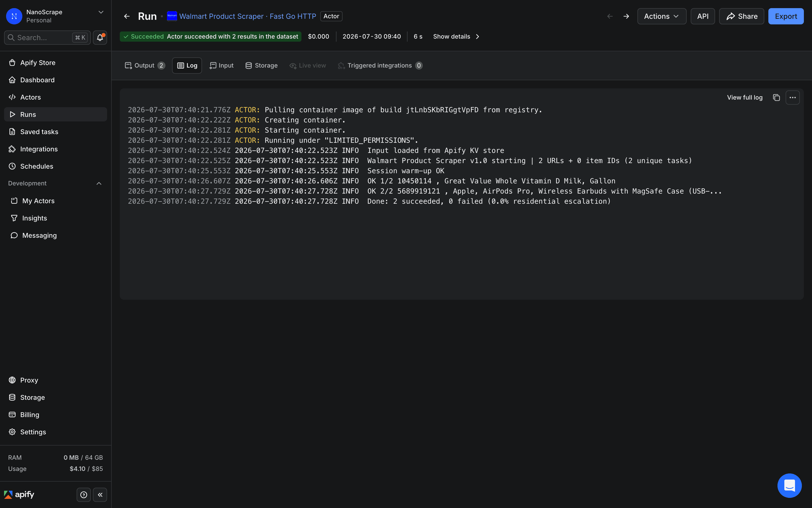
Task: Click the NanoScrape avatar icon
Action: pyautogui.click(x=14, y=16)
